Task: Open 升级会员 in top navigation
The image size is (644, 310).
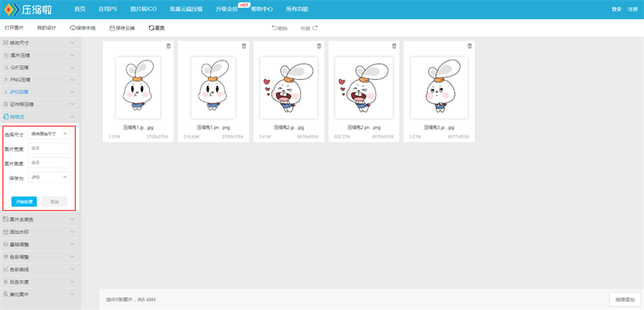Action: (x=227, y=9)
